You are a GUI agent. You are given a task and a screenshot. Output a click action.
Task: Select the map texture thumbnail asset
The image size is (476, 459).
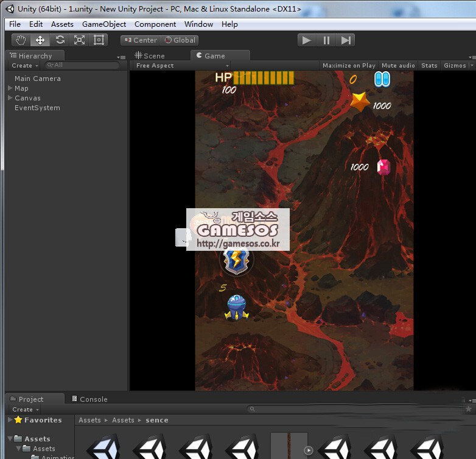pos(289,446)
